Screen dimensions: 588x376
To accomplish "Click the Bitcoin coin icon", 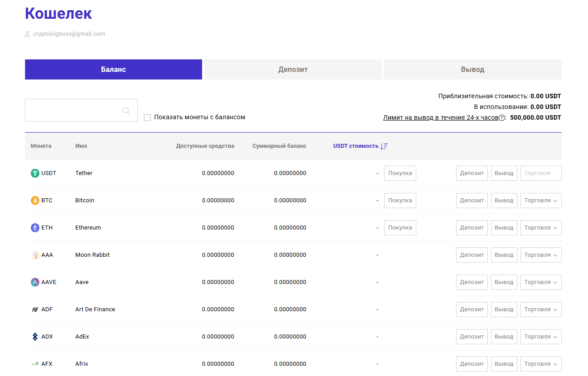I will (x=35, y=201).
